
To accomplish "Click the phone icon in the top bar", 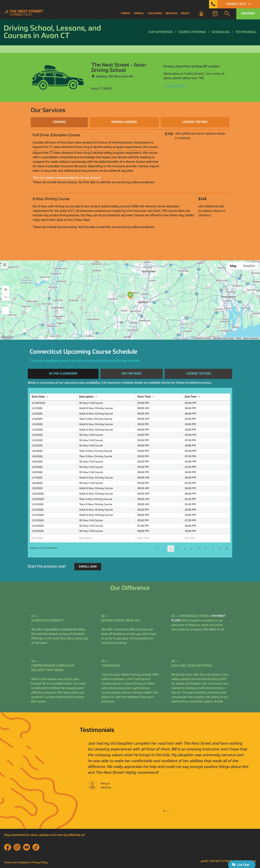I will tap(213, 4).
